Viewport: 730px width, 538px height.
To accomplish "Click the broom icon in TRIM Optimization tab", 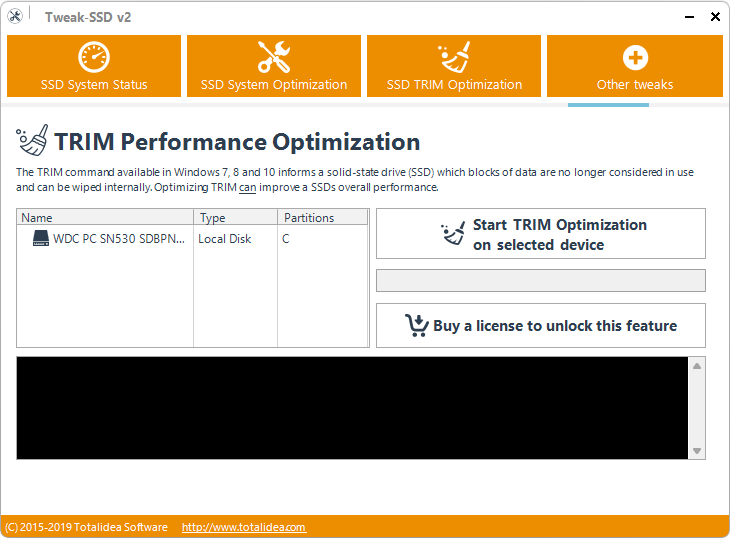I will [454, 57].
